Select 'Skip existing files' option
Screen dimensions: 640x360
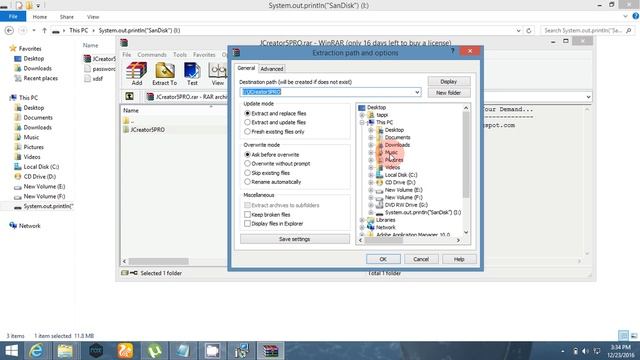click(247, 173)
